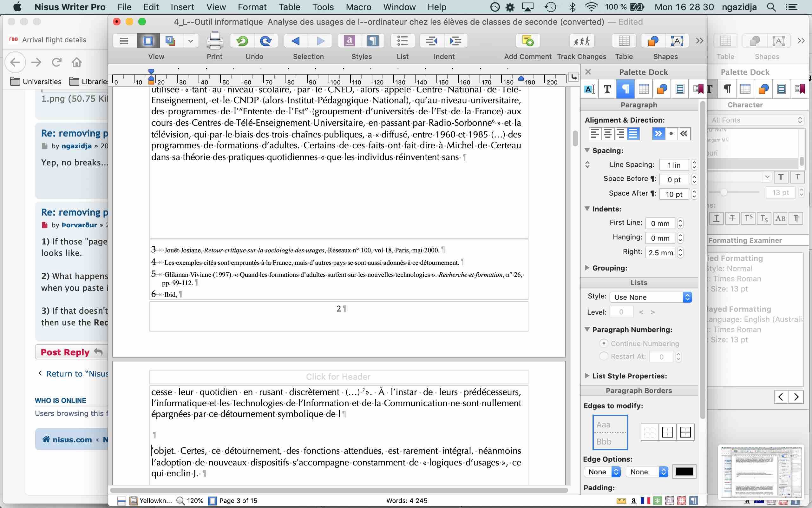Click the Print toolbar icon

[214, 41]
